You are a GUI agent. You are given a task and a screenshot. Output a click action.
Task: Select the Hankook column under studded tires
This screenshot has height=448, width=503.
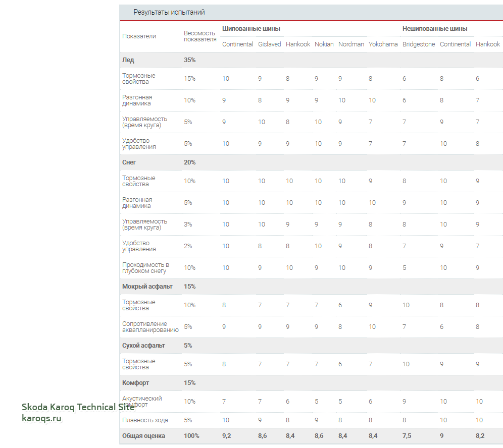tap(298, 44)
